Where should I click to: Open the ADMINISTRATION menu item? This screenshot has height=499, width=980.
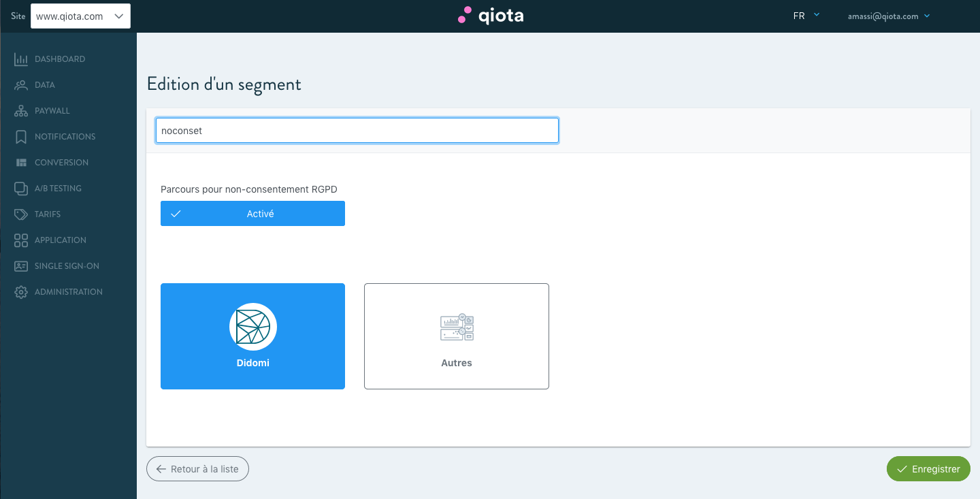68,292
